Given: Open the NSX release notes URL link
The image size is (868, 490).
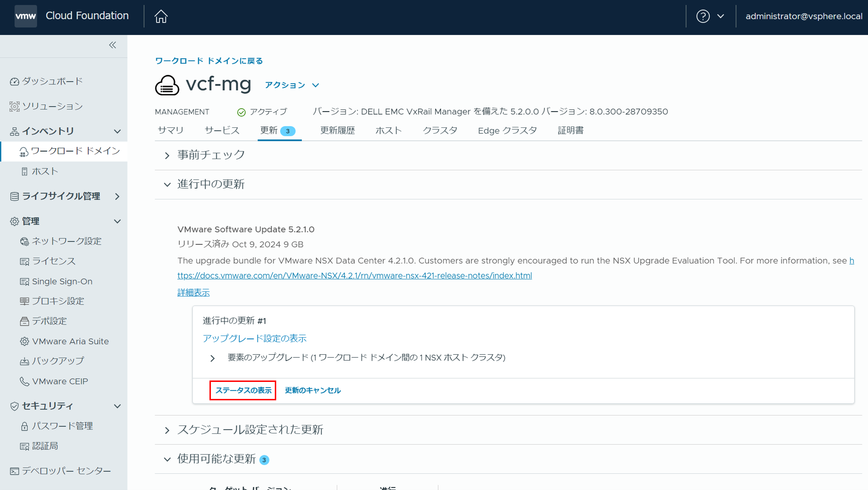Looking at the screenshot, I should 354,275.
